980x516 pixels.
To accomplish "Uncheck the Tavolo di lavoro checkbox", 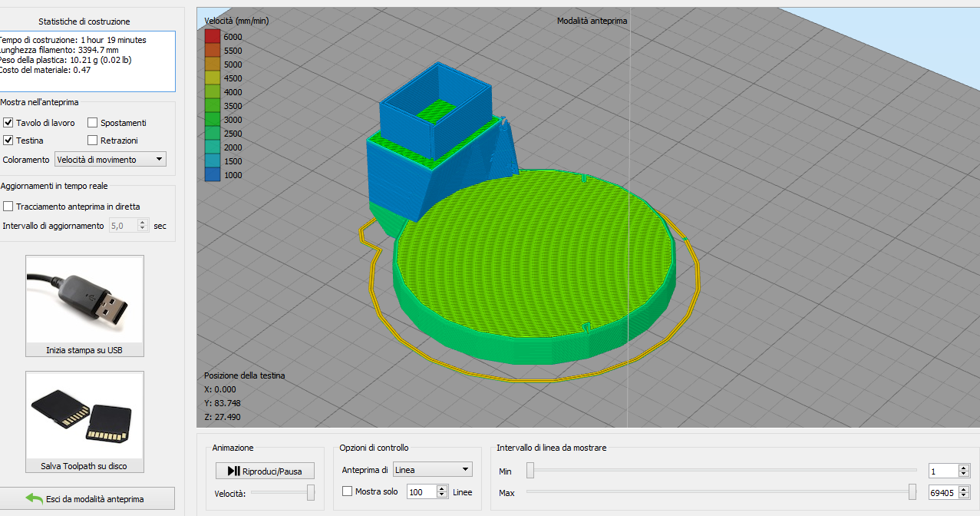I will pyautogui.click(x=8, y=123).
